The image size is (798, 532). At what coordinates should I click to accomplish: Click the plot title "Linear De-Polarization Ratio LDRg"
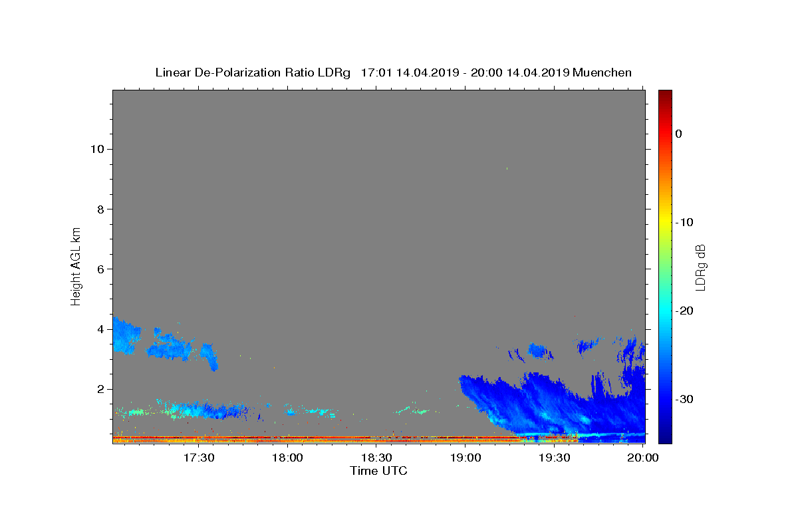pyautogui.click(x=253, y=72)
